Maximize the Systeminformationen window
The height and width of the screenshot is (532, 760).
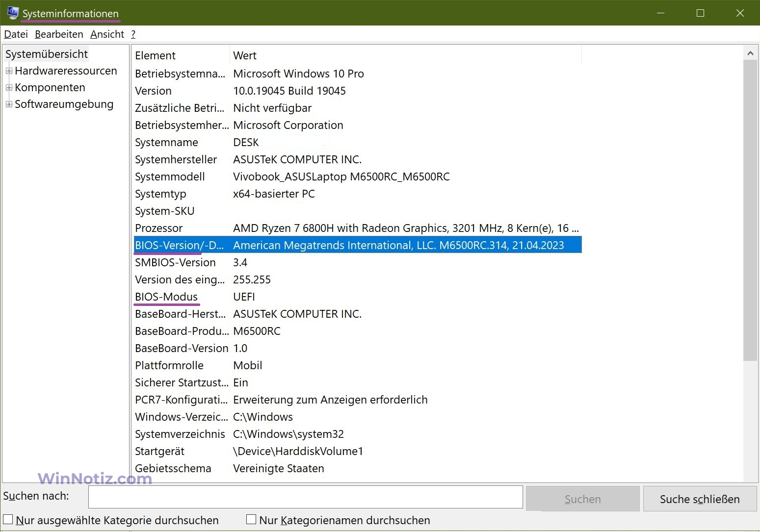700,13
